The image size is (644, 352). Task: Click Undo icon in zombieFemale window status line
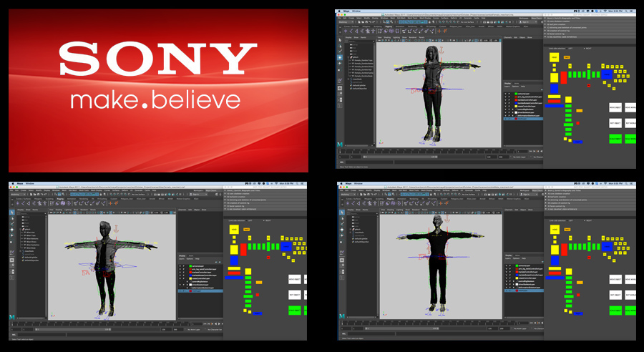click(370, 21)
